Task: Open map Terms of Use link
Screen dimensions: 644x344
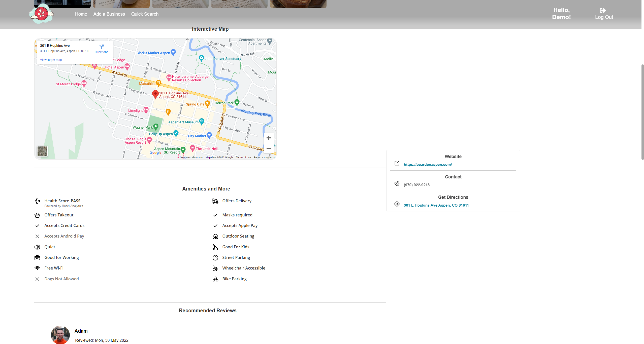Action: click(x=243, y=158)
